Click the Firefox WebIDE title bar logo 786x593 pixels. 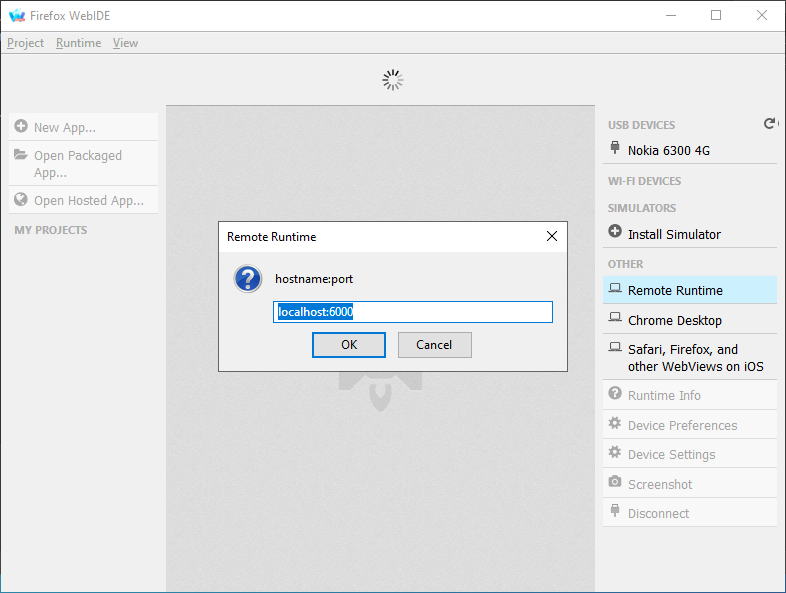pyautogui.click(x=17, y=16)
